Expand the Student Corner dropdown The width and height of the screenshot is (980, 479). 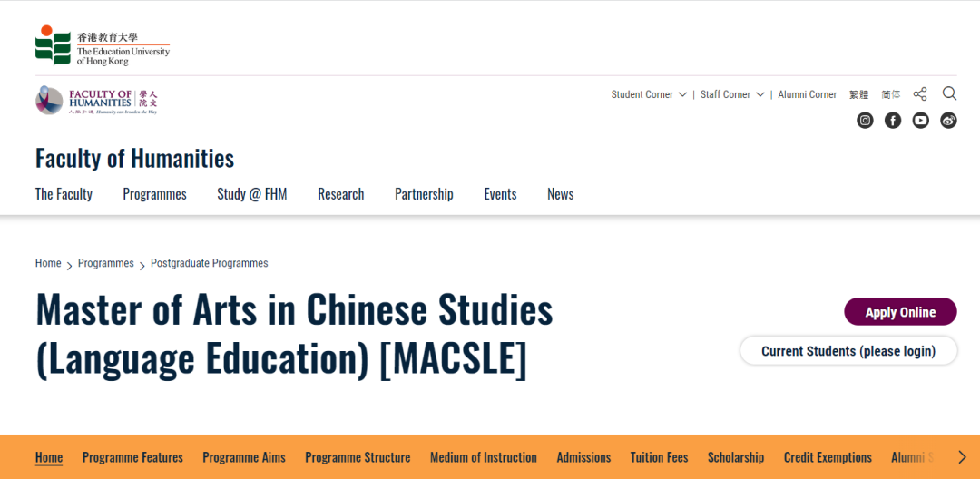[649, 95]
